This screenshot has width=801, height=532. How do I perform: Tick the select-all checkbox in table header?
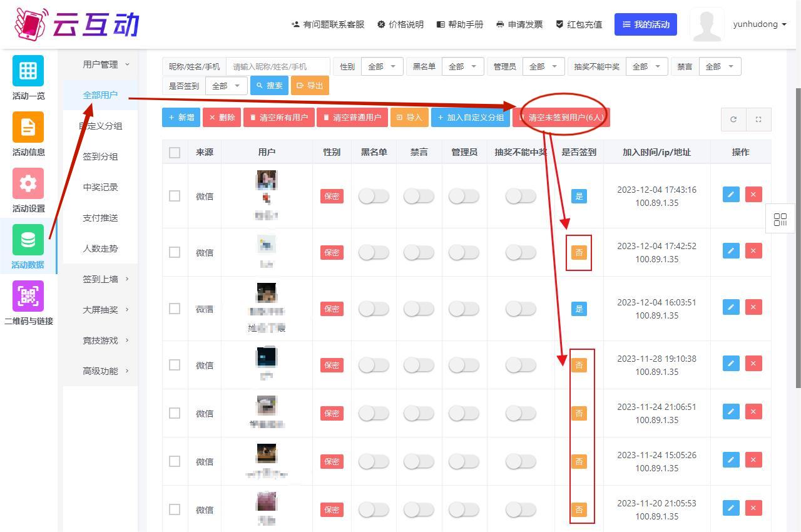[175, 152]
